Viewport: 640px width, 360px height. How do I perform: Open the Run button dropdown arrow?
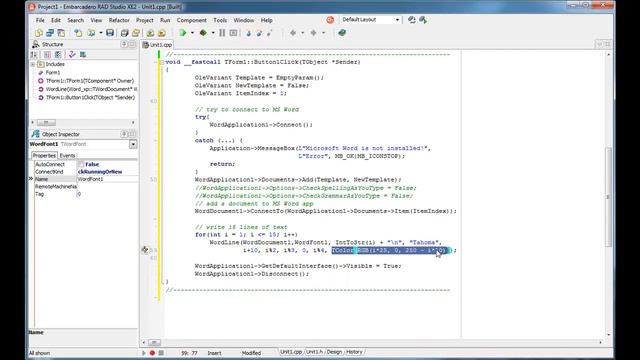point(192,33)
